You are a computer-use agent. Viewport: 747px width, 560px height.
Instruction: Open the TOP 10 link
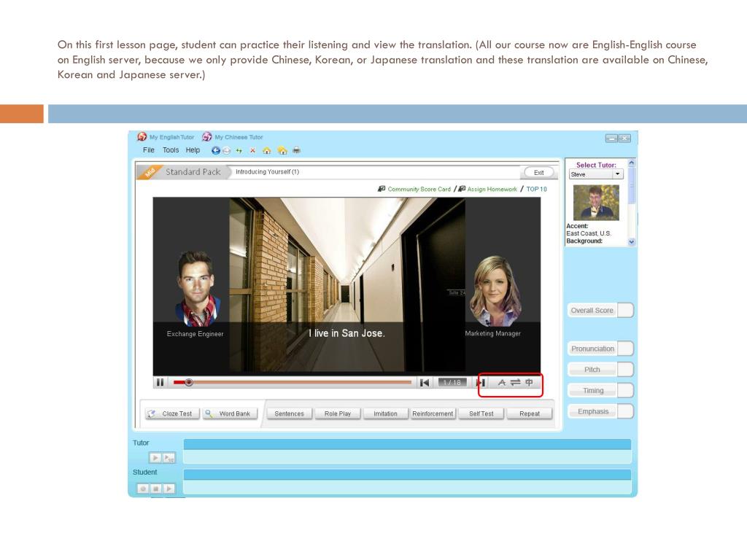[x=536, y=189]
